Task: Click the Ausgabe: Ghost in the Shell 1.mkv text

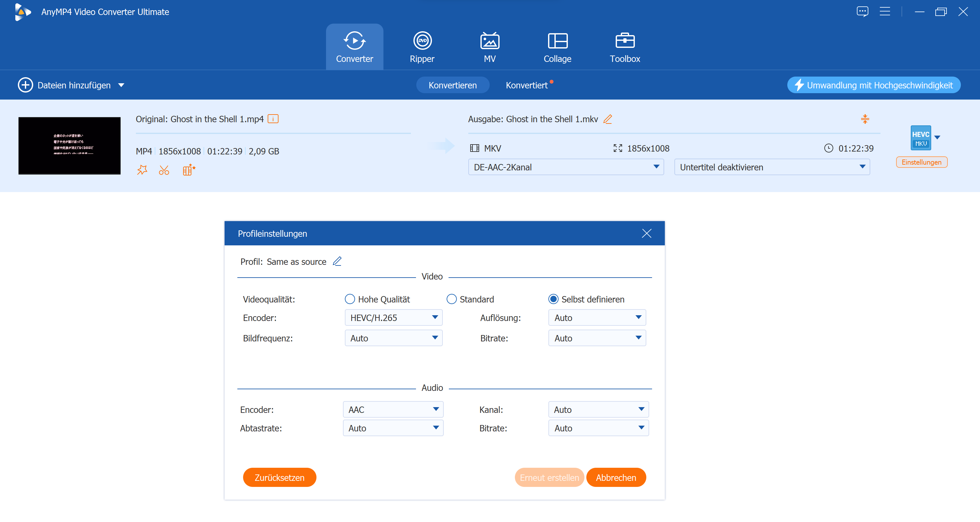Action: pos(533,119)
